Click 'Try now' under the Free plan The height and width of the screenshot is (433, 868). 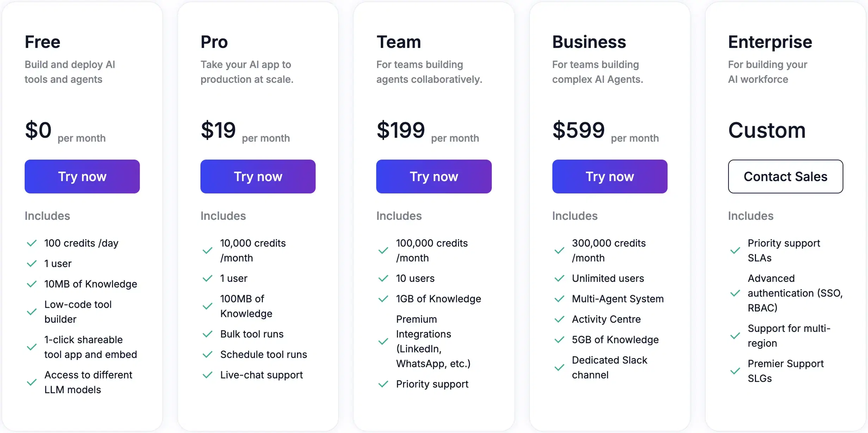click(82, 177)
